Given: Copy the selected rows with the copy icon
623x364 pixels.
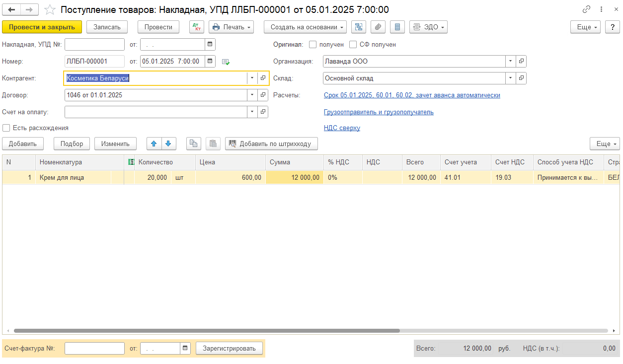Looking at the screenshot, I should point(194,144).
